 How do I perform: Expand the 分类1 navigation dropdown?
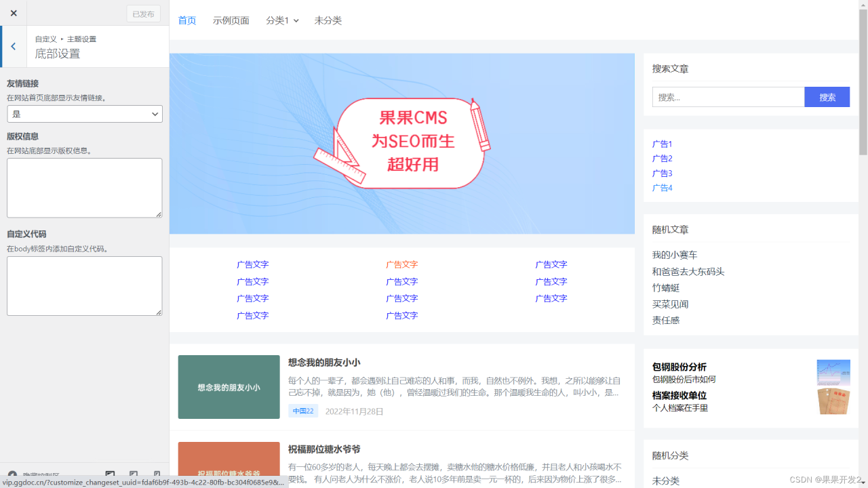point(282,20)
